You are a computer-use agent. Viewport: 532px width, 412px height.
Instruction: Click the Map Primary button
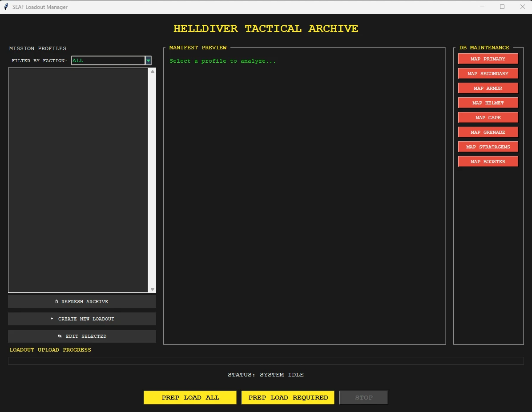click(x=488, y=59)
